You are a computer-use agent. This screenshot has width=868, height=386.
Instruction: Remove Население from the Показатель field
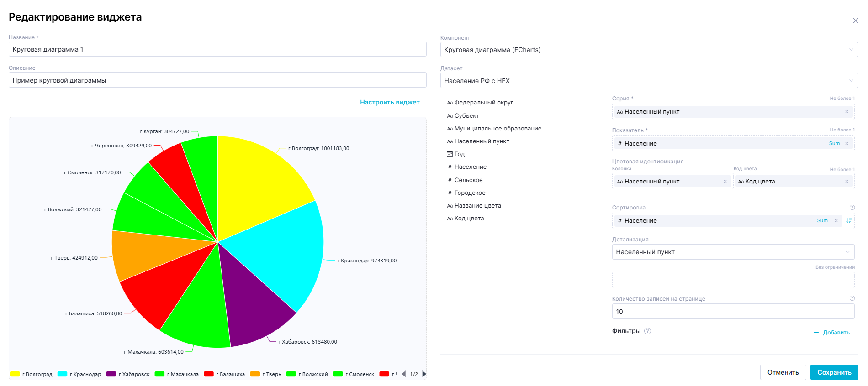coord(846,144)
